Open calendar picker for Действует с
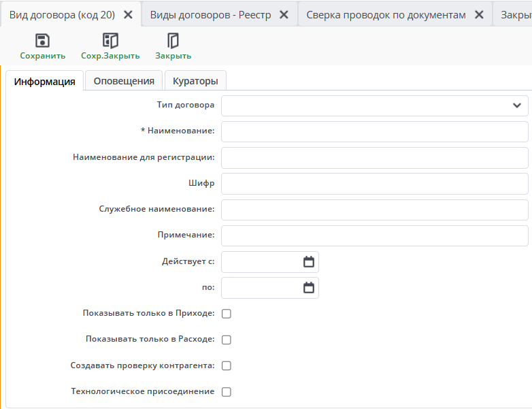This screenshot has height=409, width=532. (308, 262)
